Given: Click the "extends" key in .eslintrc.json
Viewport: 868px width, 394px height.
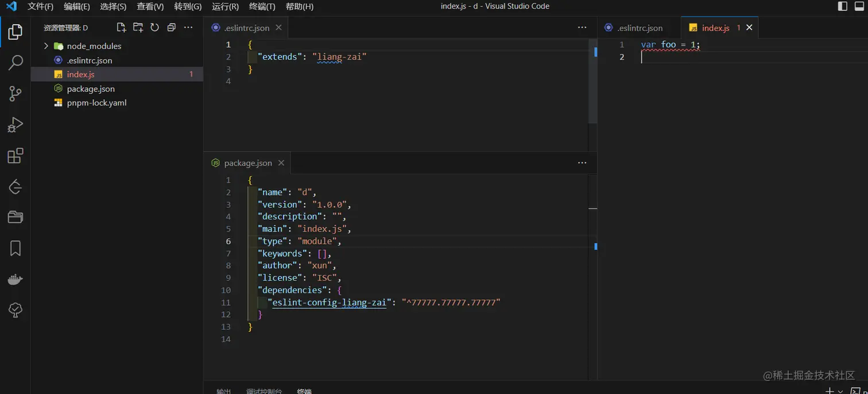Looking at the screenshot, I should (x=280, y=57).
